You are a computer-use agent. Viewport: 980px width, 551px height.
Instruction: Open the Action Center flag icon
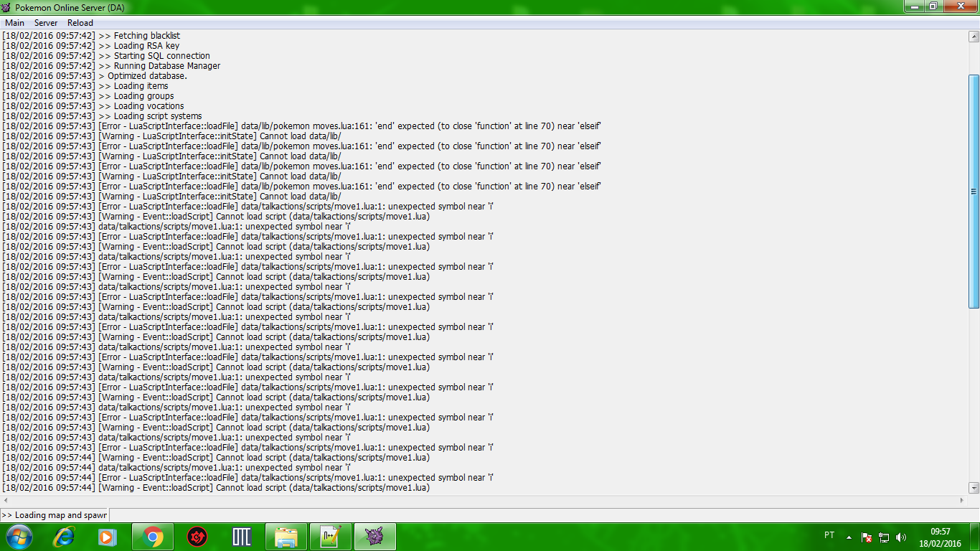pyautogui.click(x=867, y=537)
